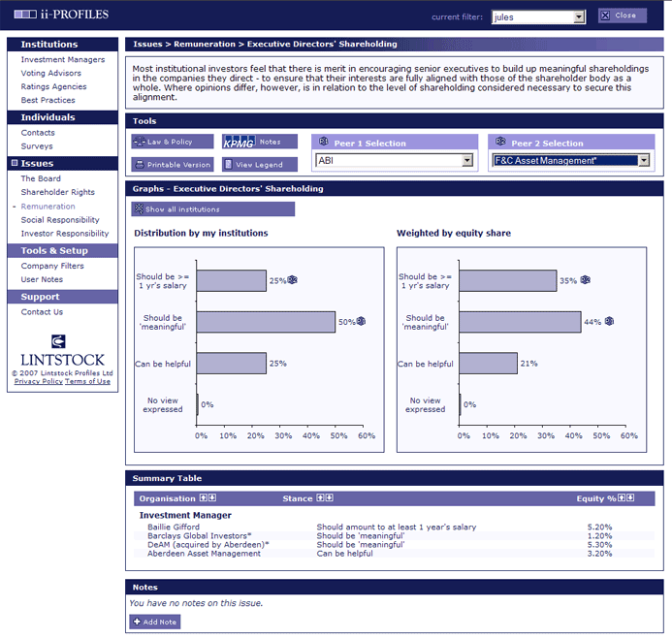
Task: Open the Peer 1 Selection dropdown
Action: (467, 160)
